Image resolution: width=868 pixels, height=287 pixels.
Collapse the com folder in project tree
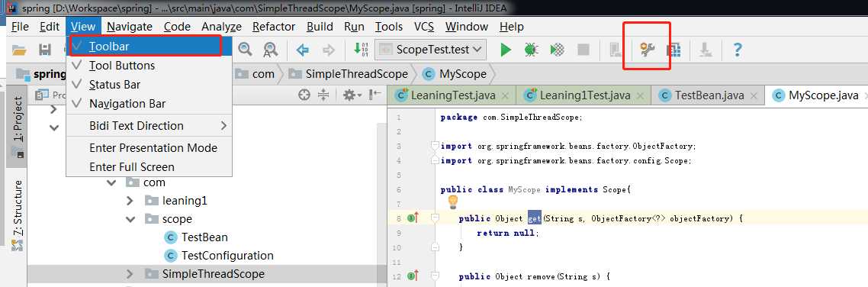(x=112, y=182)
